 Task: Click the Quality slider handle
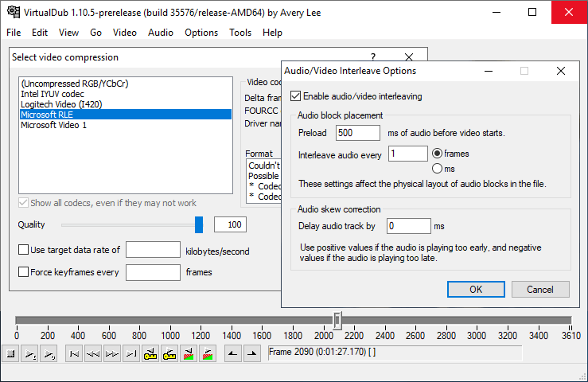tap(199, 225)
